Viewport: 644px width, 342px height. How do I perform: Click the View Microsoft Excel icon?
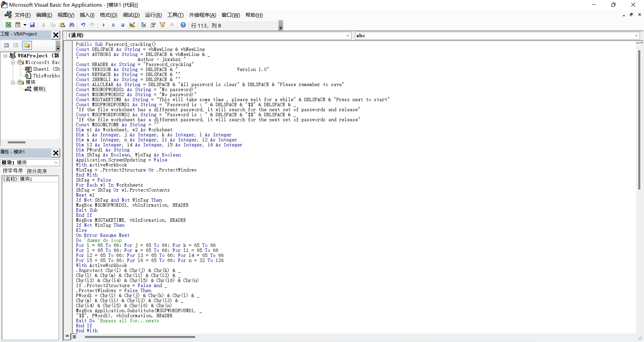[8, 25]
